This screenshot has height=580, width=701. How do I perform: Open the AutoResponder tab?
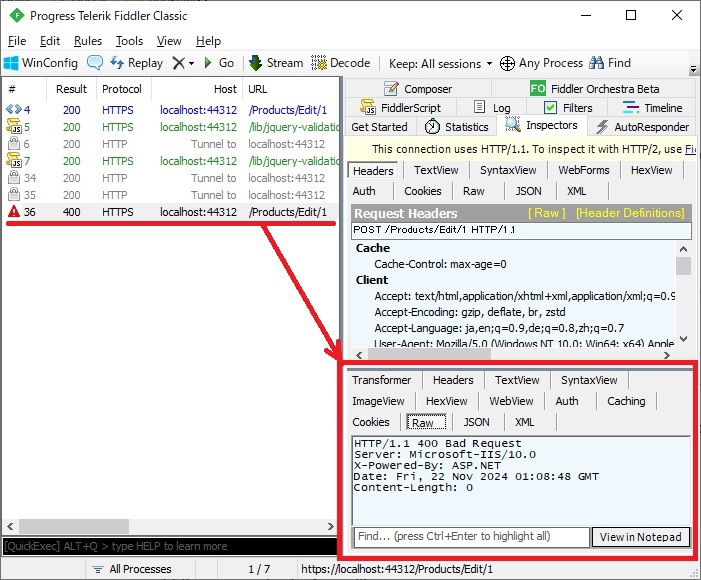[643, 127]
